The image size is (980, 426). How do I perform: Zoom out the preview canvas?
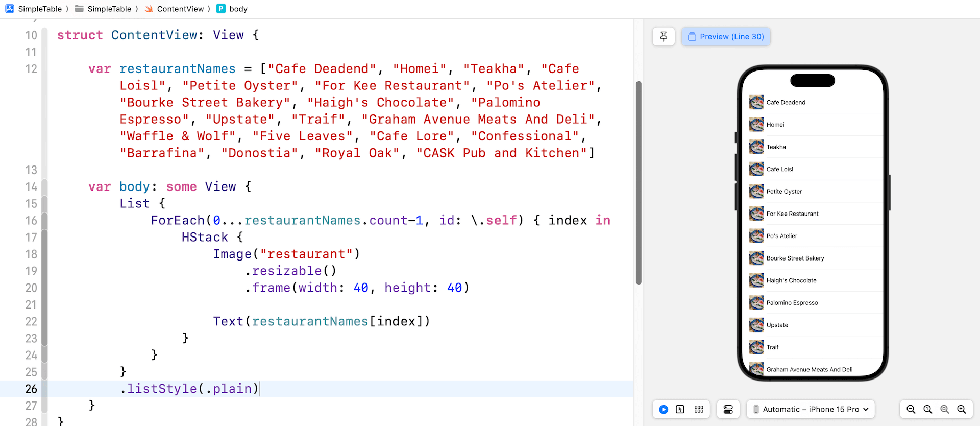tap(911, 409)
